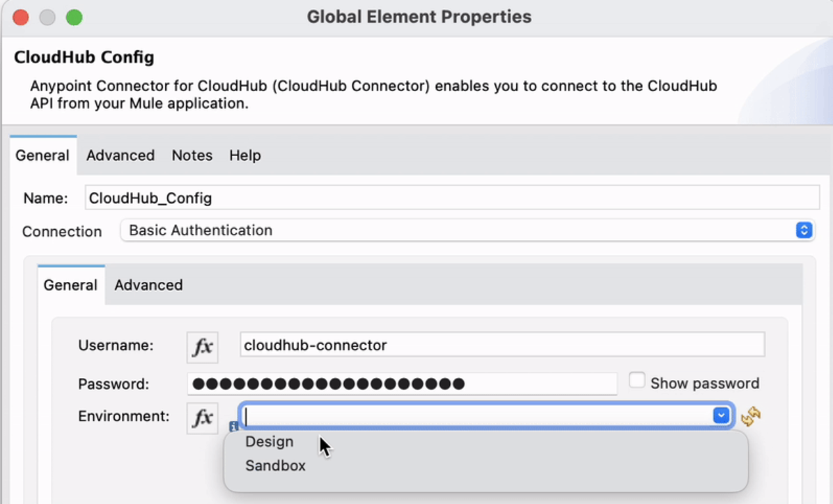
Task: Open the Help tab
Action: [x=245, y=155]
